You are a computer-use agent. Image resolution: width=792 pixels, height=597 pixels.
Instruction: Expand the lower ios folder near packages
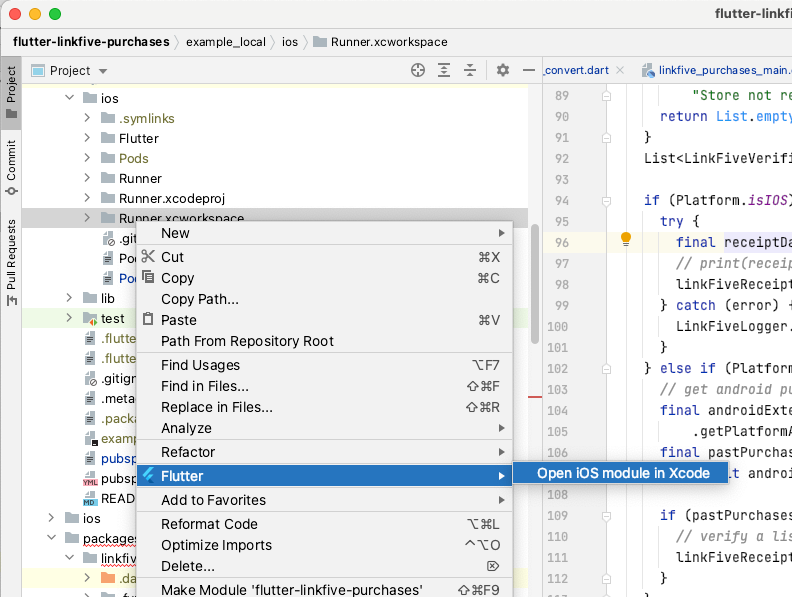[52, 518]
